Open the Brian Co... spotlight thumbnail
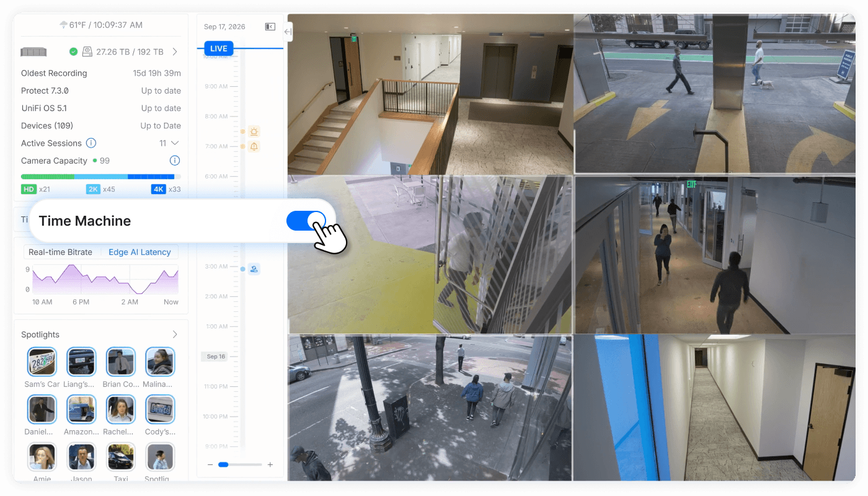The height and width of the screenshot is (496, 868). 121,362
